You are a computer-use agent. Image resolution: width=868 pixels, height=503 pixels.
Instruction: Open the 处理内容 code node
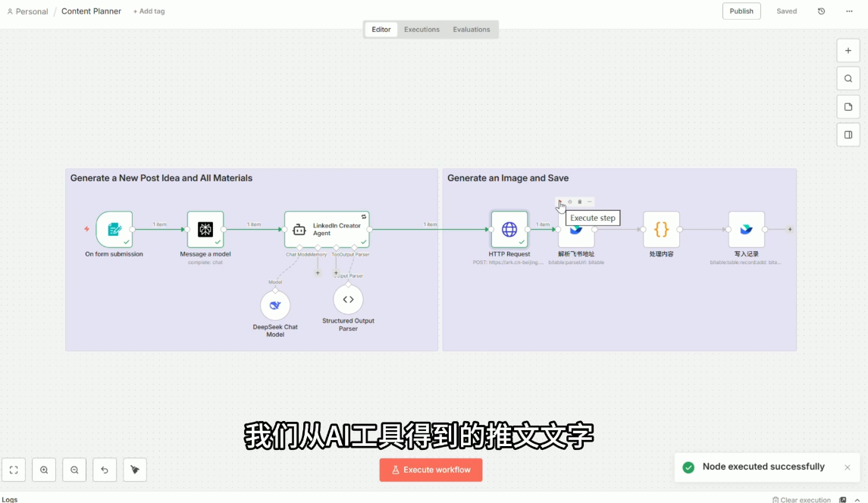click(661, 229)
